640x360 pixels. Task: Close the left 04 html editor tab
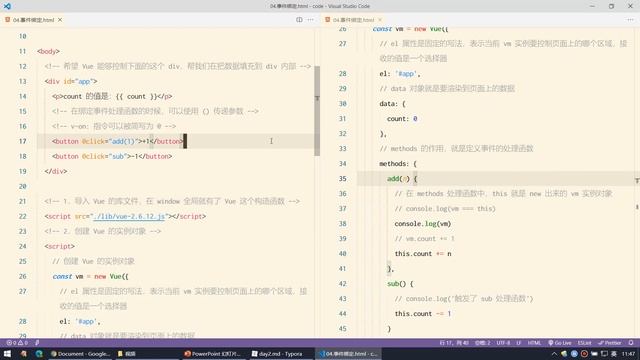click(x=60, y=20)
